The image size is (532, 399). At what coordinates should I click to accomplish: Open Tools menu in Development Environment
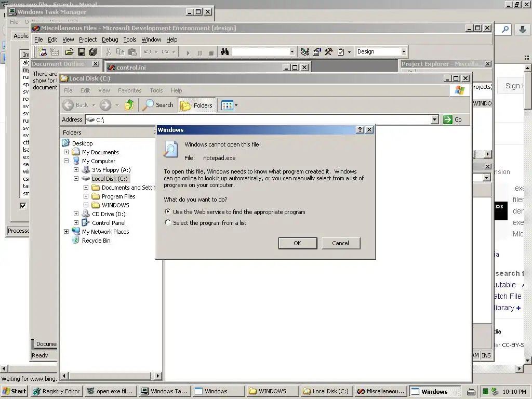(x=129, y=39)
